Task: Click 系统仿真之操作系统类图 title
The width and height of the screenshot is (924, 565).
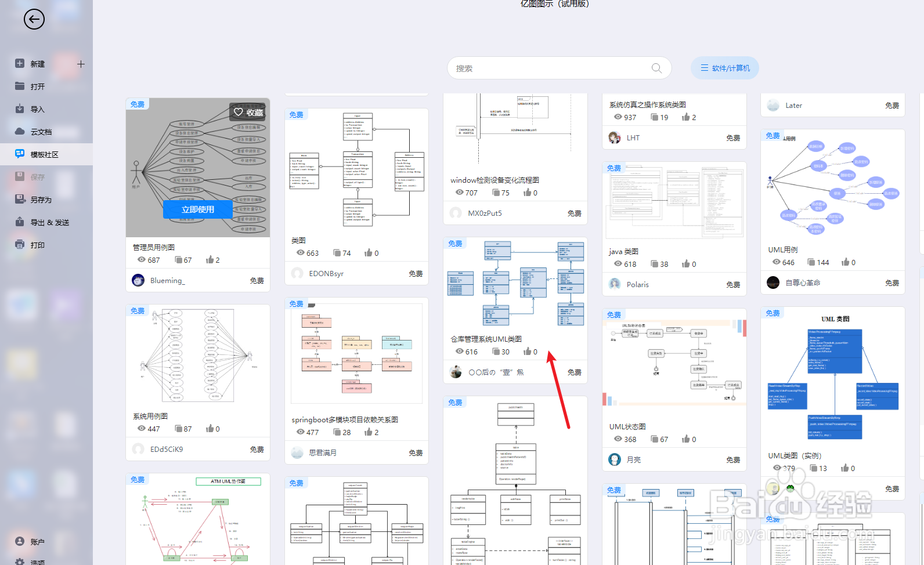Action: [648, 104]
